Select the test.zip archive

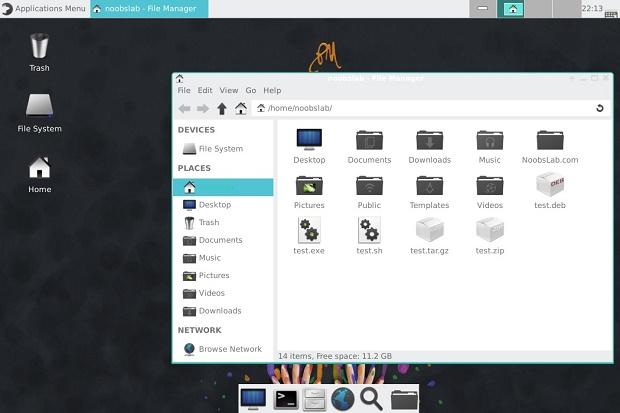coord(490,237)
